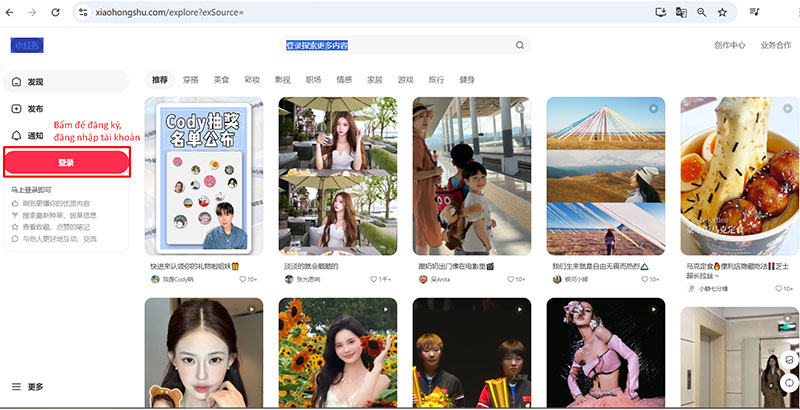800x410 pixels.
Task: Click the title starting 快进来认领你的礼物
Action: click(195, 266)
